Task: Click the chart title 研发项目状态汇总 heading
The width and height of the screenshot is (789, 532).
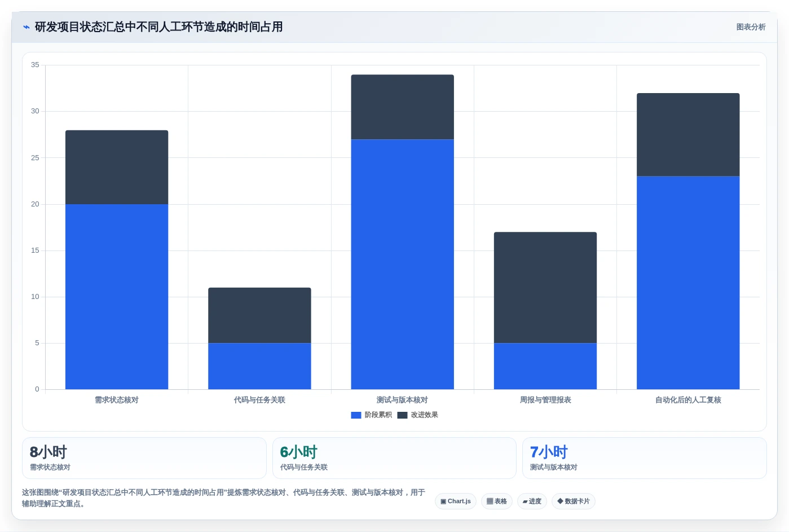Action: click(158, 27)
